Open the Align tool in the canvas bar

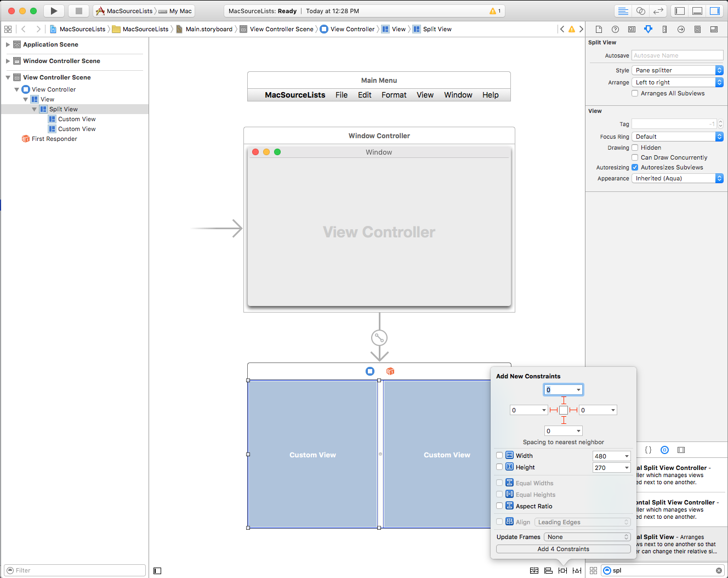(x=548, y=570)
